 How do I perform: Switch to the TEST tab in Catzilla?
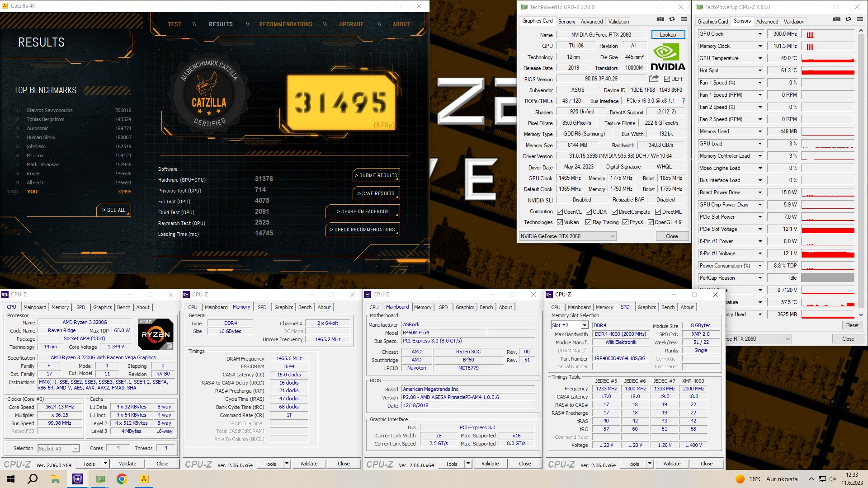[x=175, y=24]
